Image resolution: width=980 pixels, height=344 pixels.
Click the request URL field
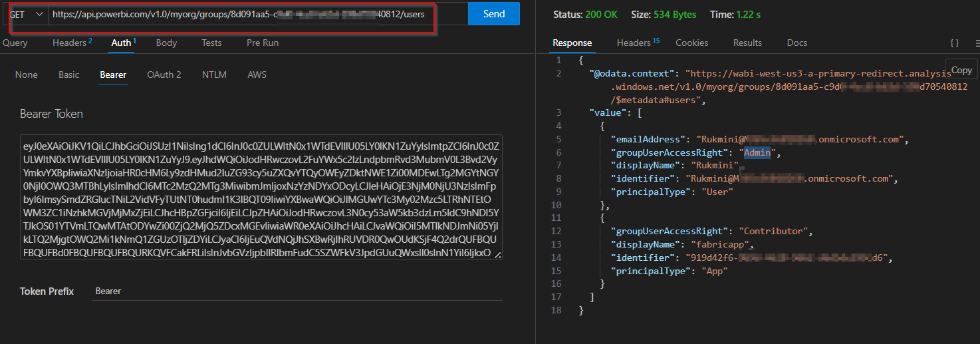pos(257,14)
